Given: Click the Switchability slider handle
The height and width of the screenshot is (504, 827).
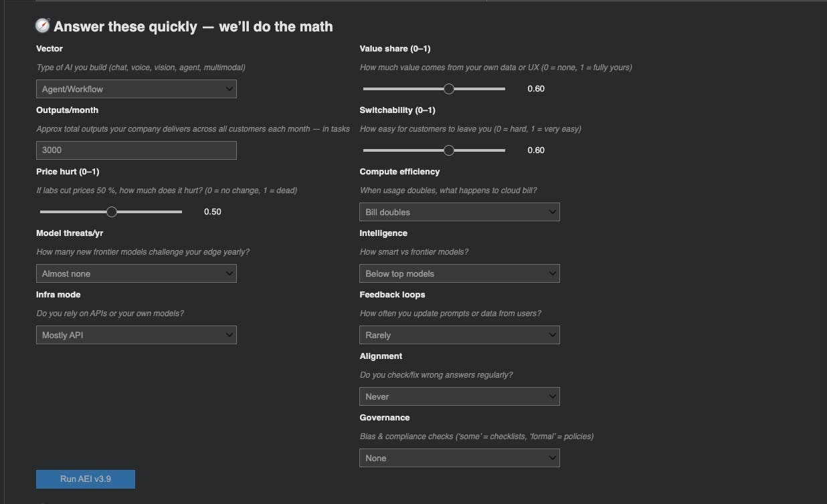Looking at the screenshot, I should click(449, 150).
